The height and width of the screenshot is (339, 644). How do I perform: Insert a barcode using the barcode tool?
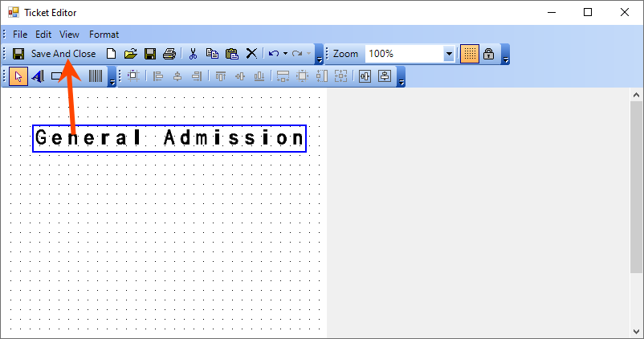pos(96,76)
